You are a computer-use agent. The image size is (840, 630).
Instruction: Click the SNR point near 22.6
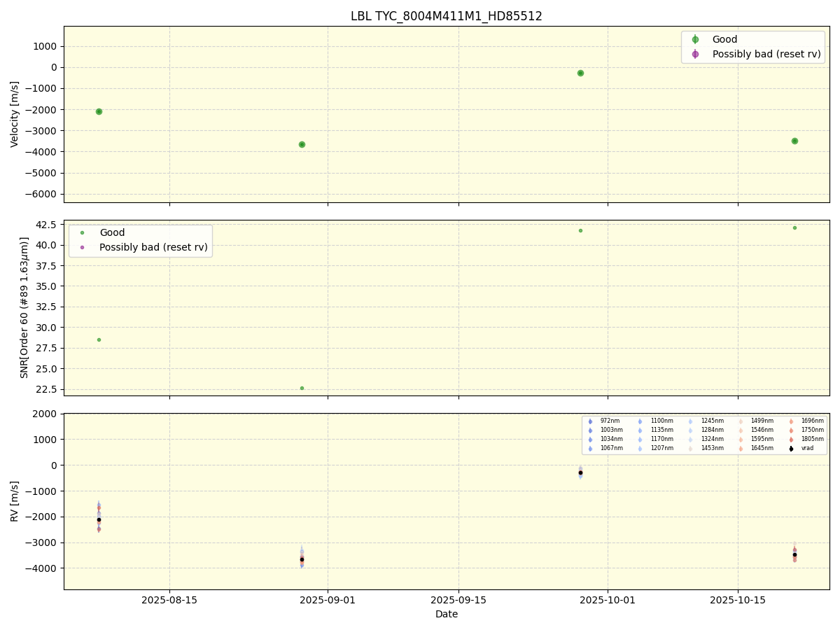tap(302, 388)
